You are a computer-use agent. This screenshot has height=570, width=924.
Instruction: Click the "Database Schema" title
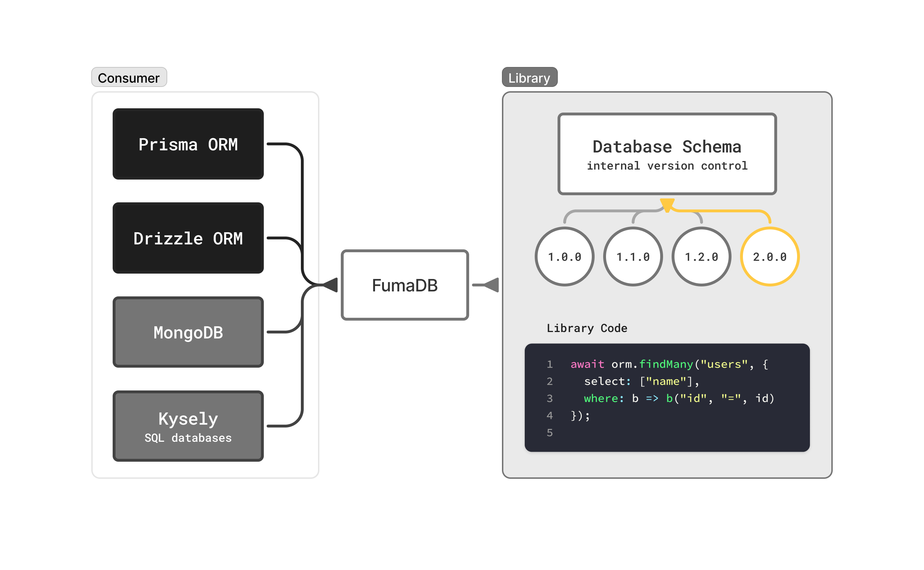coord(667,147)
